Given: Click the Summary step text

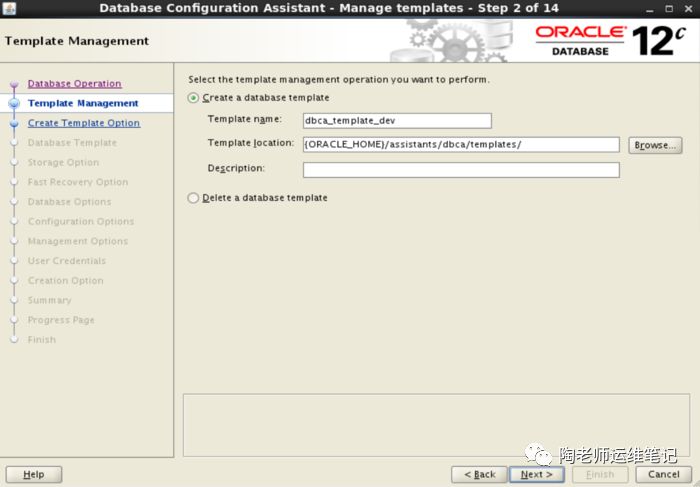Looking at the screenshot, I should 49,300.
